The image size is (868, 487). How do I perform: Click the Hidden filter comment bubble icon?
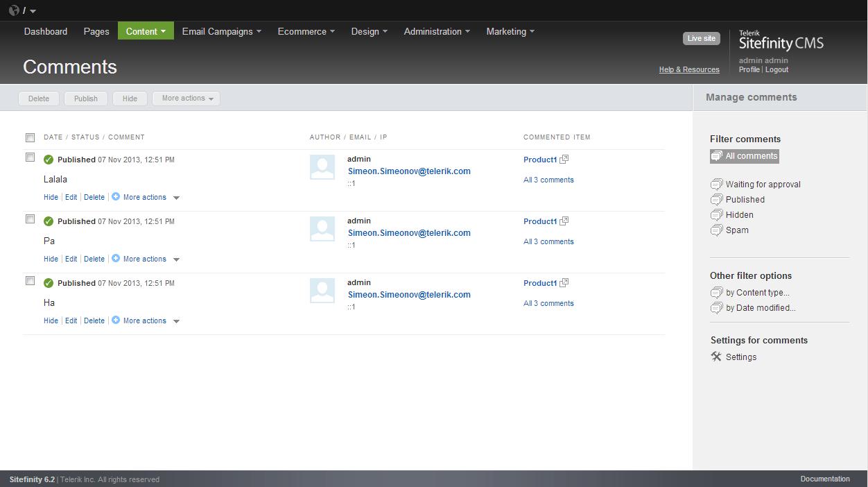click(716, 215)
